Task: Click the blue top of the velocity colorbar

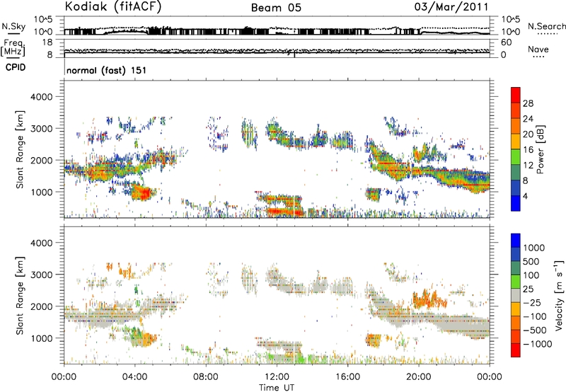Action: pos(516,241)
